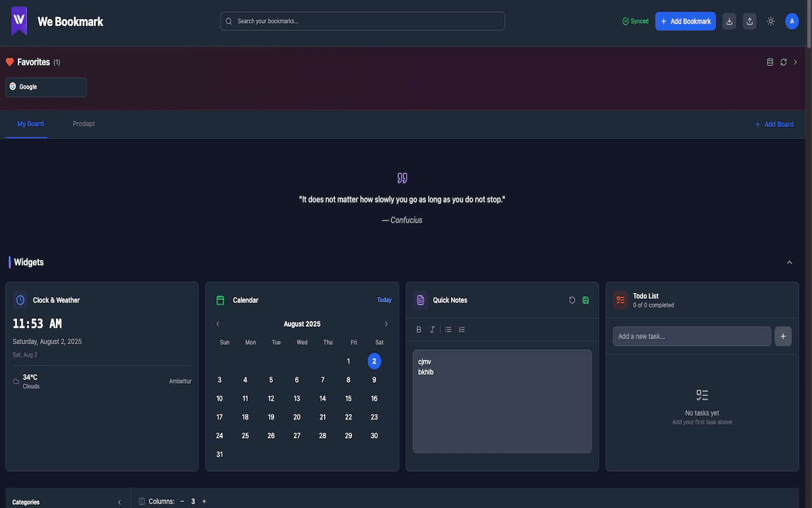
Task: Open the Google favorite bookmark
Action: coord(46,87)
